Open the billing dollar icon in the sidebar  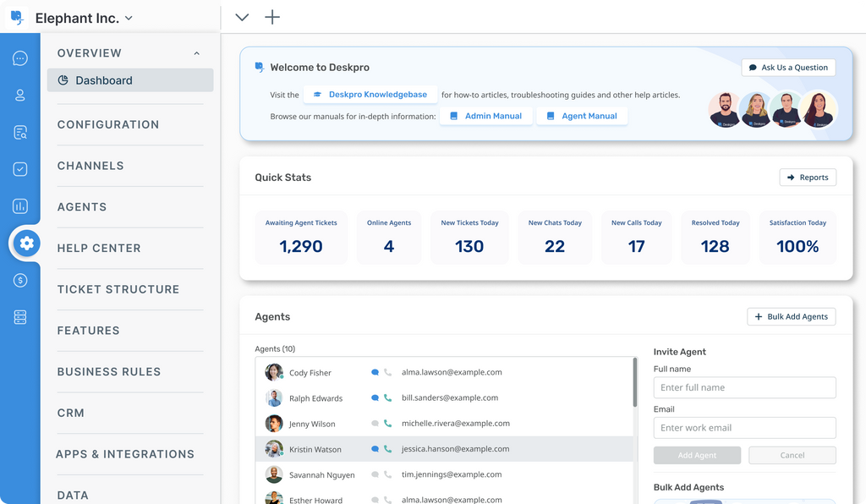pos(20,281)
